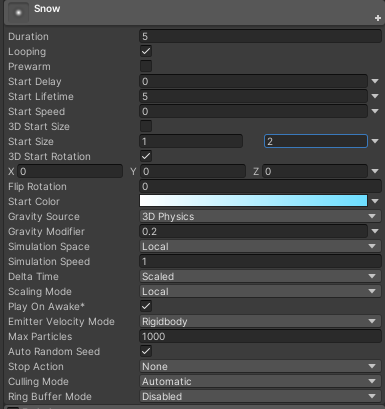385x409 pixels.
Task: Click the Start Delay label
Action: (35, 81)
